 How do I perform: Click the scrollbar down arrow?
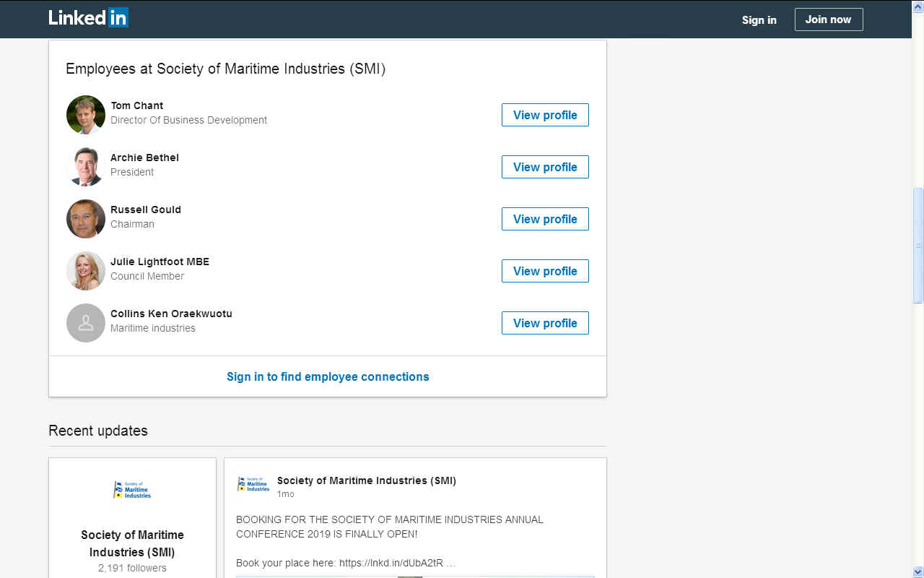click(x=918, y=571)
